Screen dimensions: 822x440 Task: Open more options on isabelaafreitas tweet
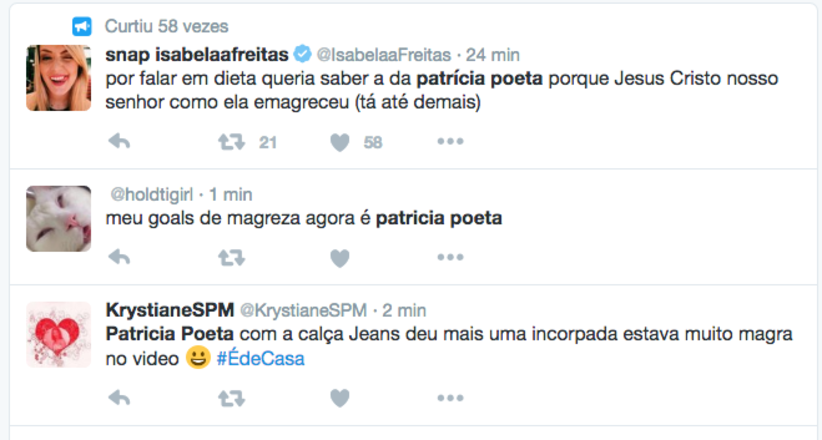[x=450, y=143]
